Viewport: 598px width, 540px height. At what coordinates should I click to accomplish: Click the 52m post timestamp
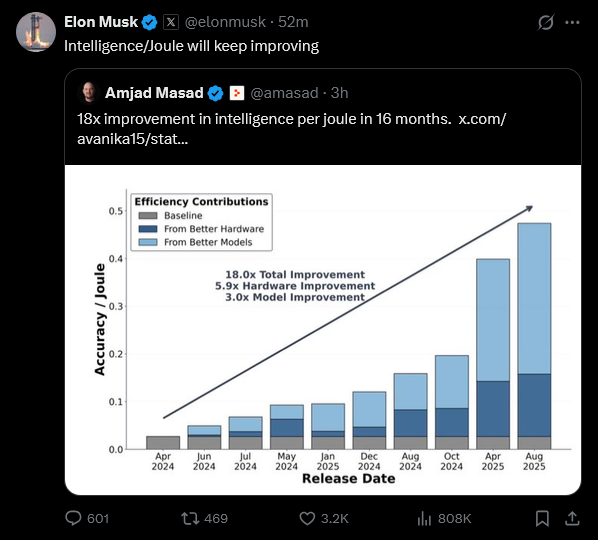293,22
